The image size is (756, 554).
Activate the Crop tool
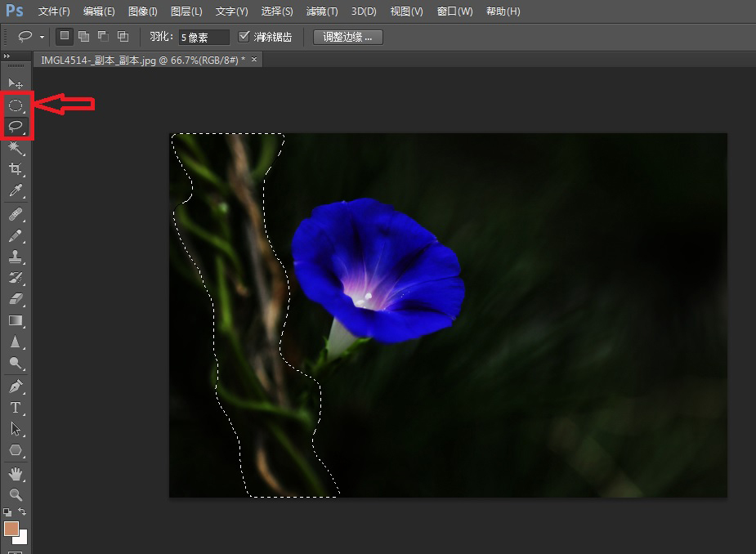[x=15, y=169]
